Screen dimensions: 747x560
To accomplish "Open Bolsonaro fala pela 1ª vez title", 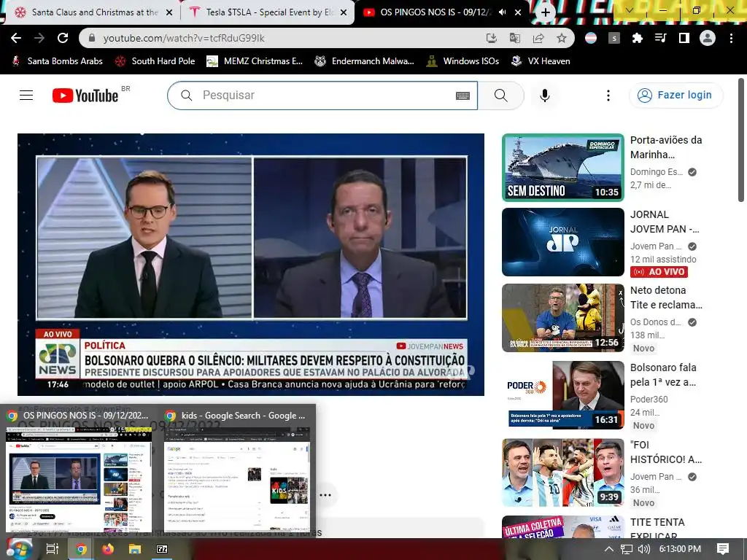I will pos(663,375).
